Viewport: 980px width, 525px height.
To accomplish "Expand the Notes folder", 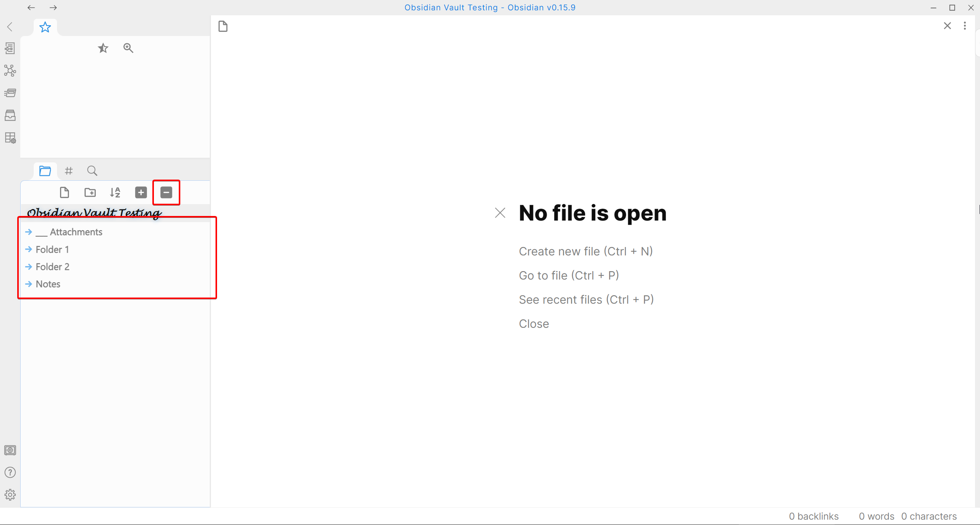I will click(x=48, y=284).
